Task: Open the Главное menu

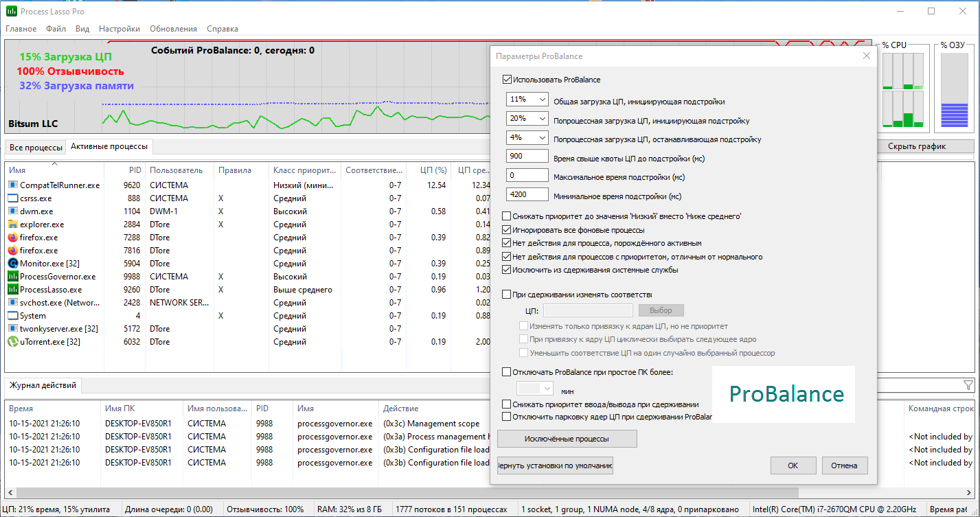Action: pos(21,29)
